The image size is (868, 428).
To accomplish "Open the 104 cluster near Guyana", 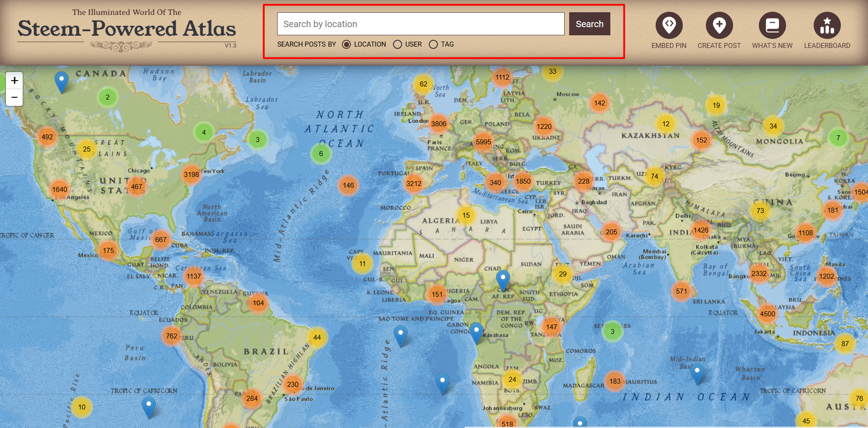I will coord(259,303).
